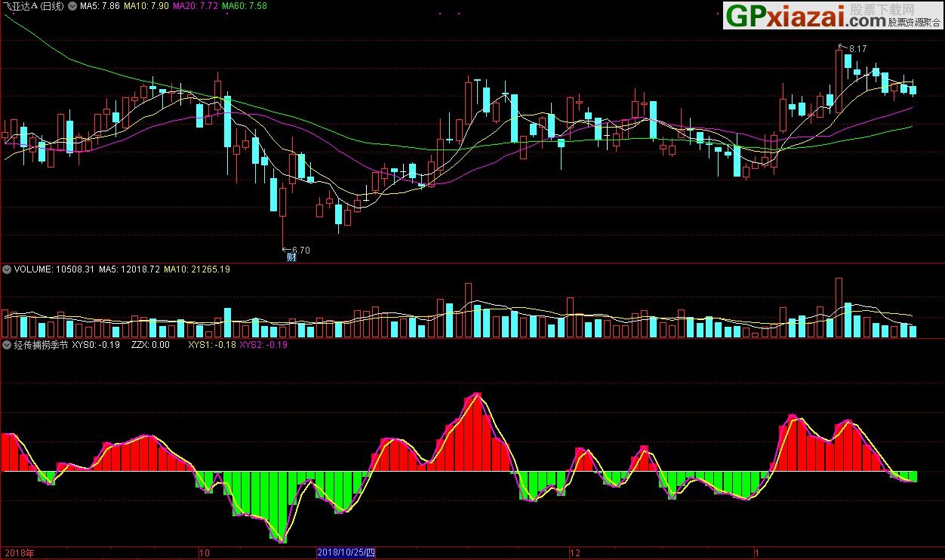Click volume MA5: 12018.72 label
945x560 pixels.
[129, 269]
